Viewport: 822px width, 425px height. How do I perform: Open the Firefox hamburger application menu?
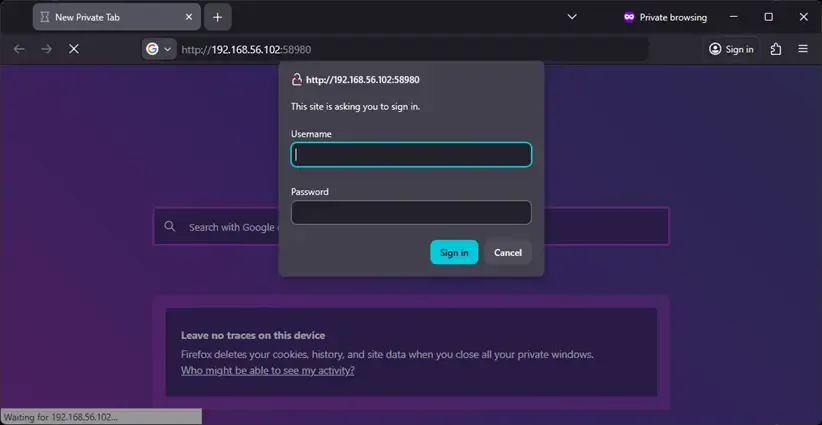803,49
